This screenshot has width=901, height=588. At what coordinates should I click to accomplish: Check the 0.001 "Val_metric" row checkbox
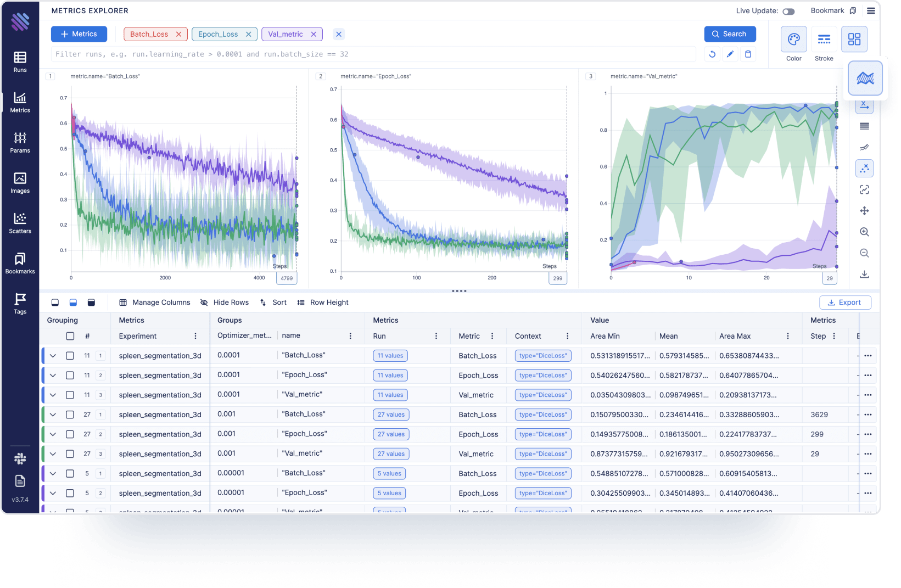[x=70, y=454]
